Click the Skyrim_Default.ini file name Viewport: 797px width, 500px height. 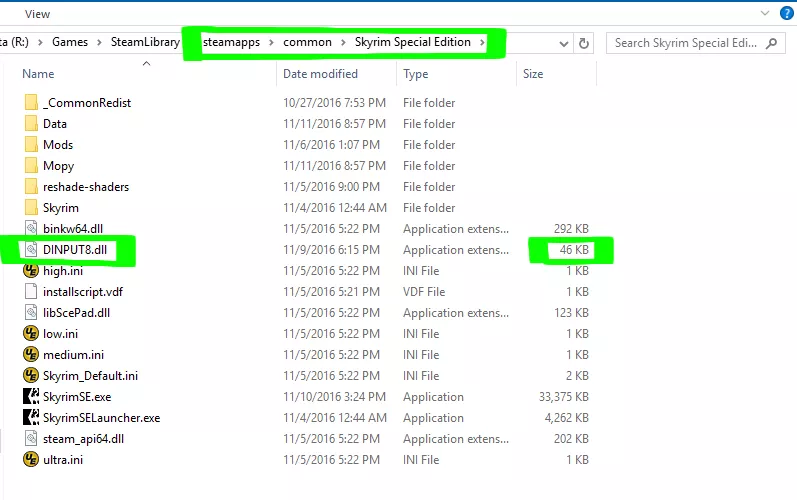point(90,376)
